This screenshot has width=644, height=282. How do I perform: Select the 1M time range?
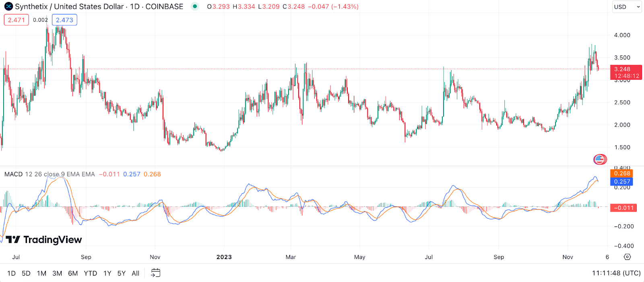41,273
